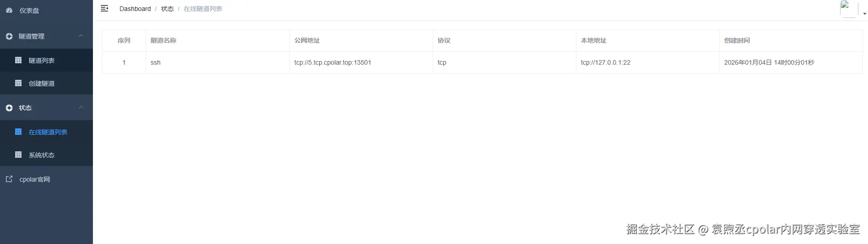868x244 pixels.
Task: Collapse the 隧道管理 menu chevron
Action: pos(81,36)
